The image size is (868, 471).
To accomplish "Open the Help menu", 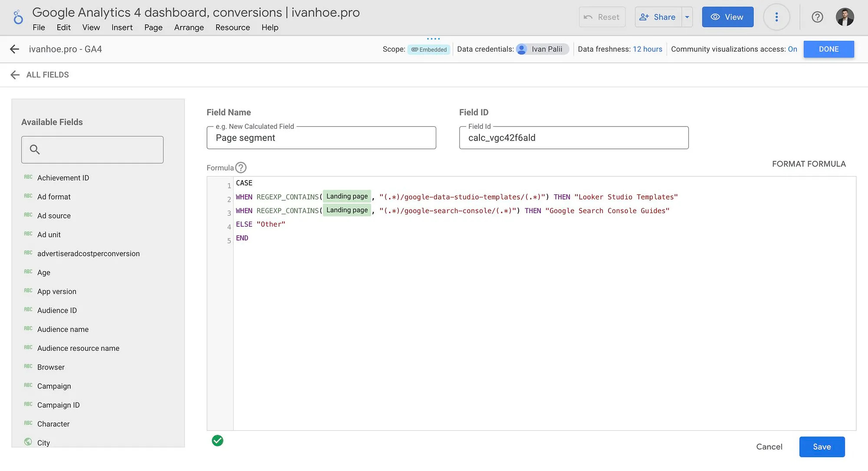I will 270,27.
